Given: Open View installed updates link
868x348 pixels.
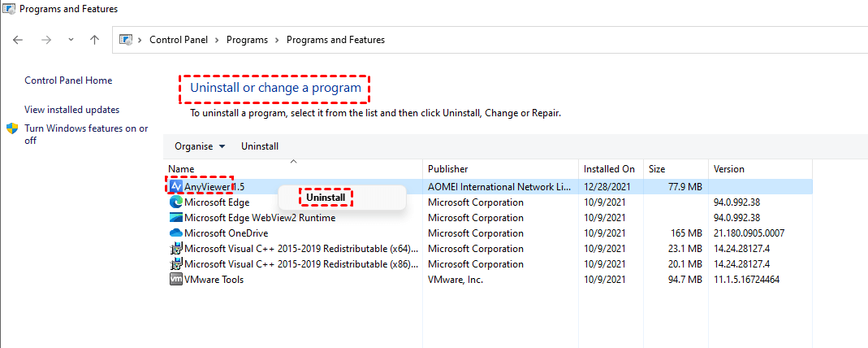Looking at the screenshot, I should coord(71,110).
